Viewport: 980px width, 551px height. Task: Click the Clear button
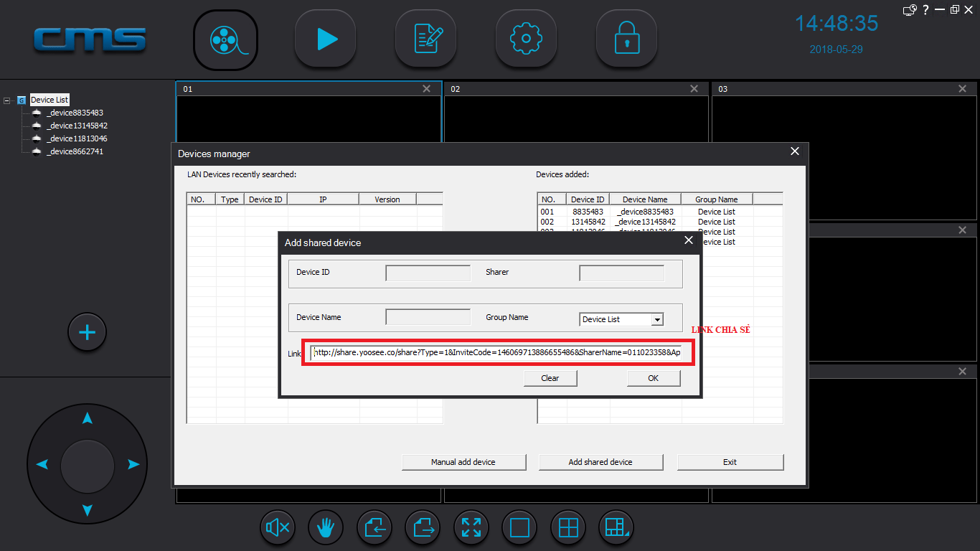(550, 378)
